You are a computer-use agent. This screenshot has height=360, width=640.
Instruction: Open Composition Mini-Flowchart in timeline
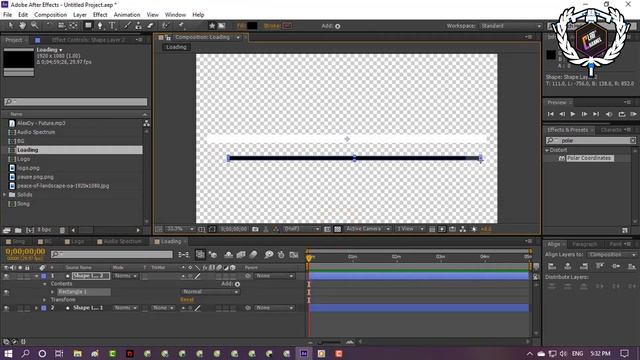coord(184,255)
